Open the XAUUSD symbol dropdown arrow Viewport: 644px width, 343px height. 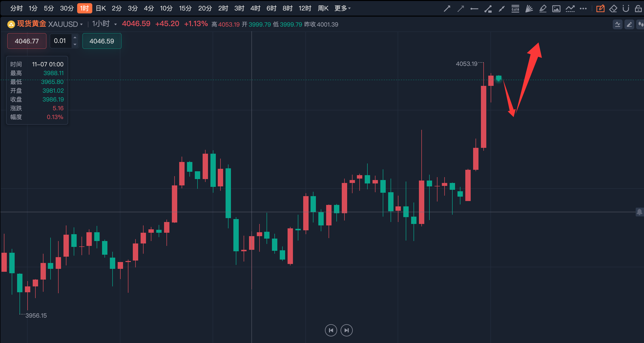point(81,24)
